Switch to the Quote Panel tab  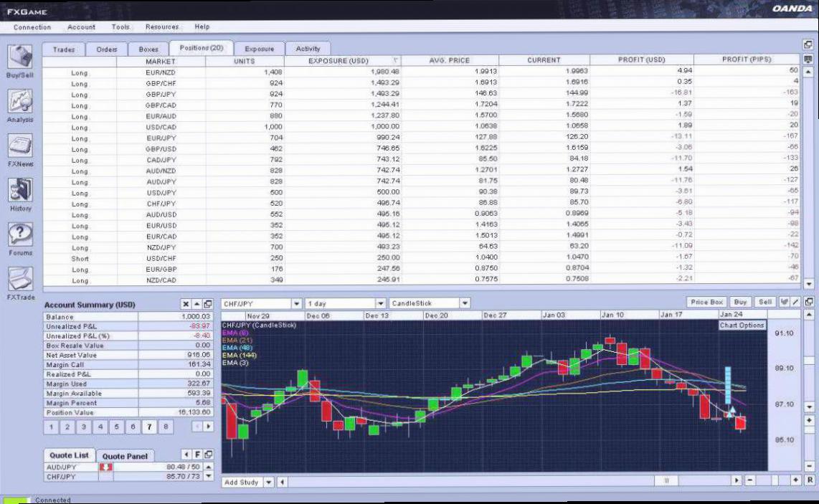(x=125, y=456)
